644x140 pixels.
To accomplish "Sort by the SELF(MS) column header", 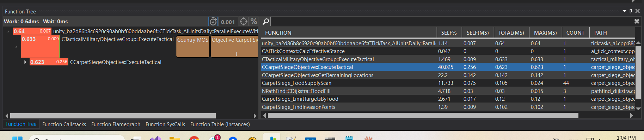I will [478, 33].
